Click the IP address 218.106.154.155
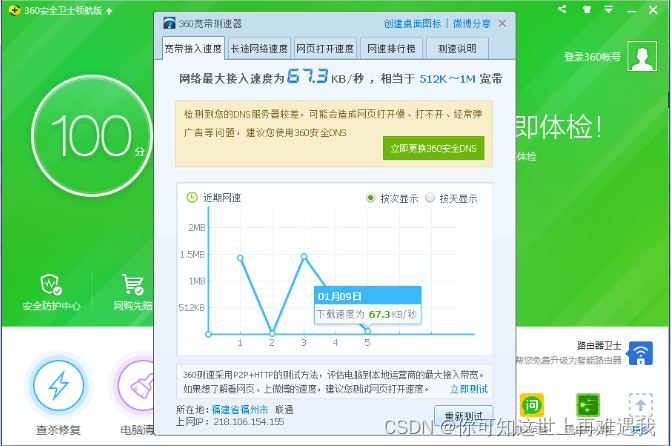The width and height of the screenshot is (671, 446). tap(249, 422)
